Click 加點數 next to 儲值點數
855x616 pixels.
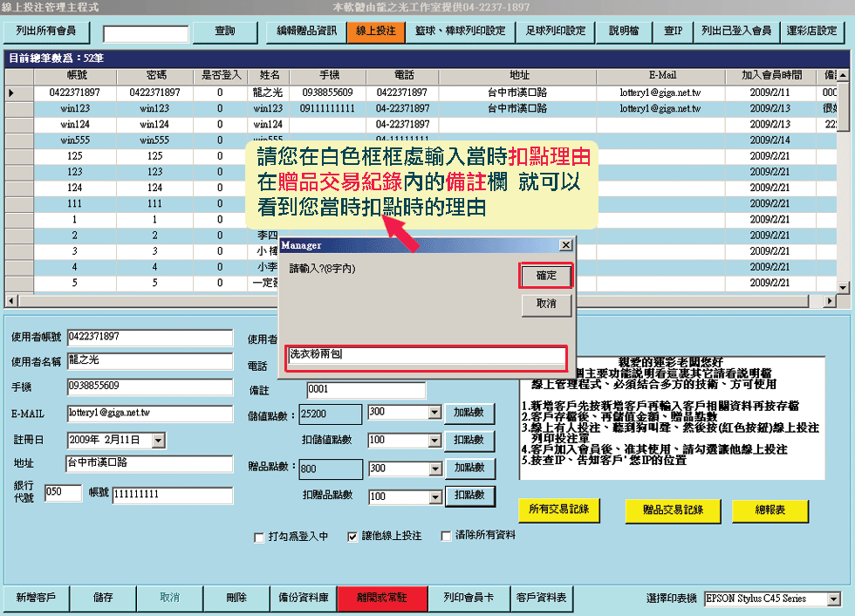pyautogui.click(x=469, y=414)
